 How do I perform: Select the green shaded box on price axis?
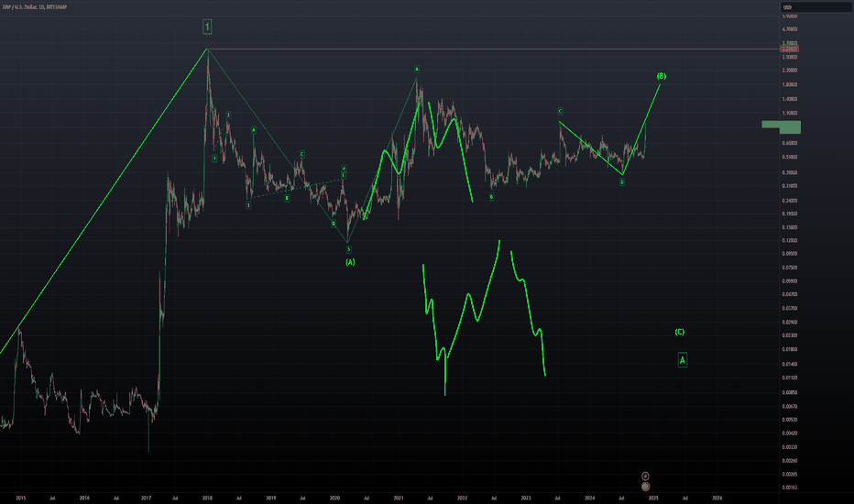(781, 127)
